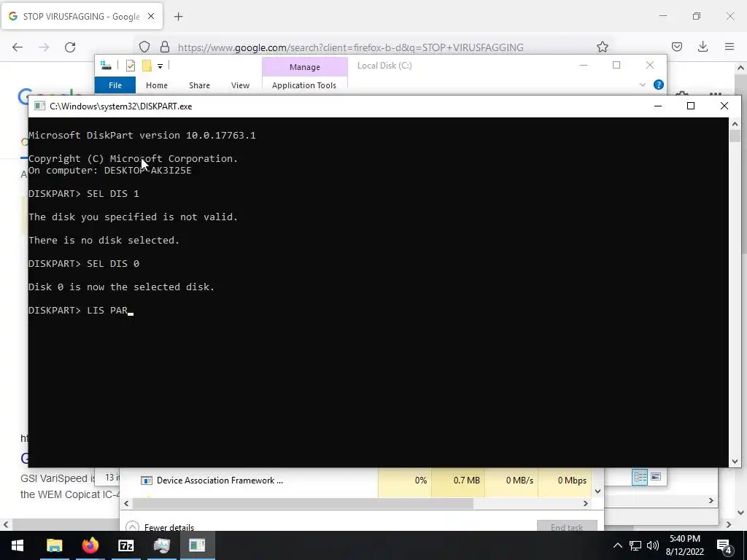Open the Application Tools ribbon tab
The width and height of the screenshot is (747, 560).
(x=304, y=85)
